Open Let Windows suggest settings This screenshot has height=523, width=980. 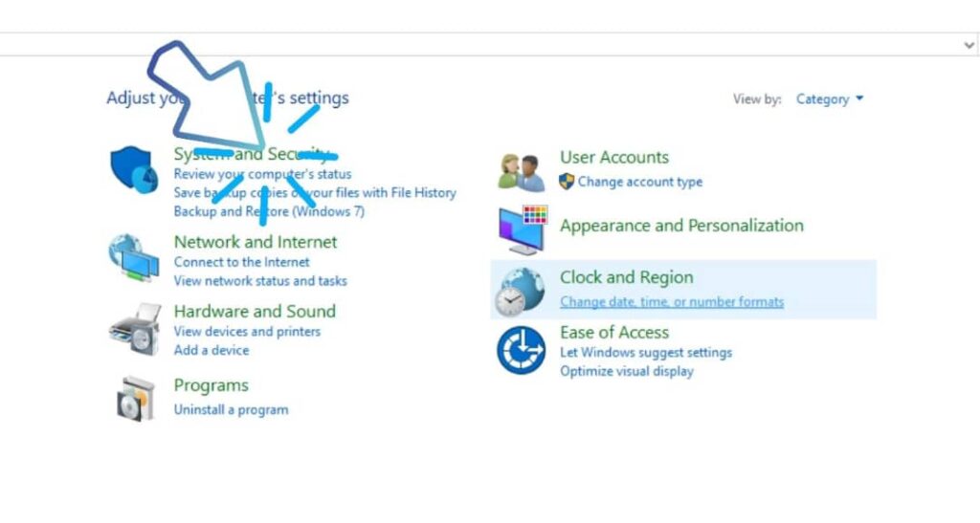tap(646, 353)
